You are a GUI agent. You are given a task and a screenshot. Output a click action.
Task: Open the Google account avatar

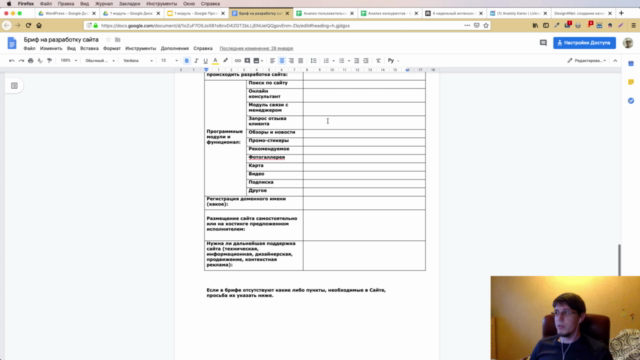tap(628, 43)
